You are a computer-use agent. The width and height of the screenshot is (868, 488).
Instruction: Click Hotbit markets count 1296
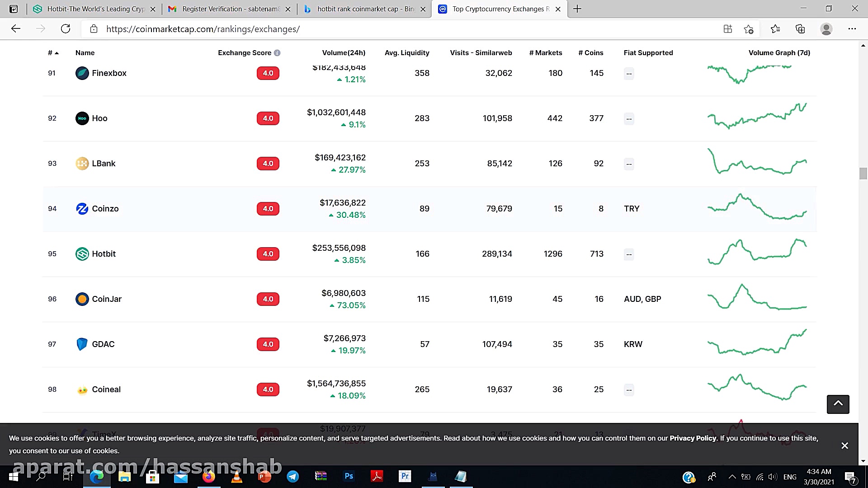coord(553,254)
